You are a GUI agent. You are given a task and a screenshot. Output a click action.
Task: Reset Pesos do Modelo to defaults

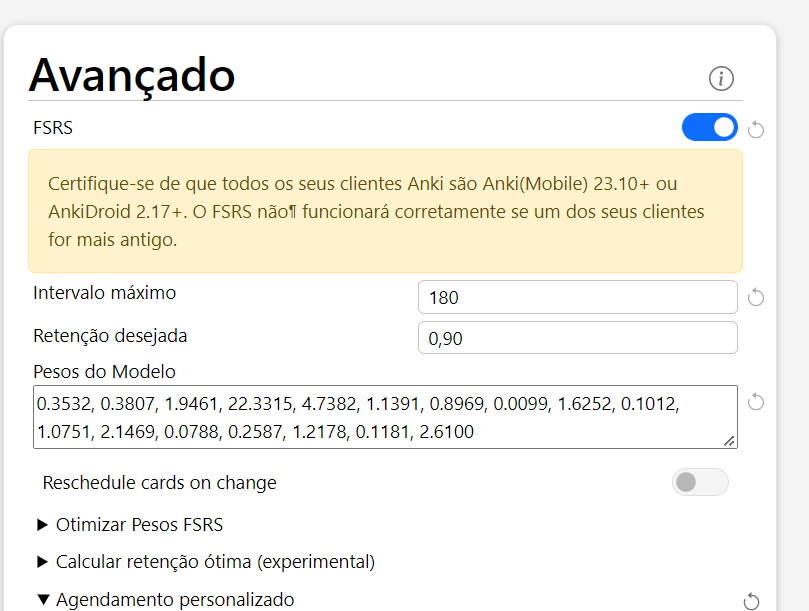[x=755, y=402]
